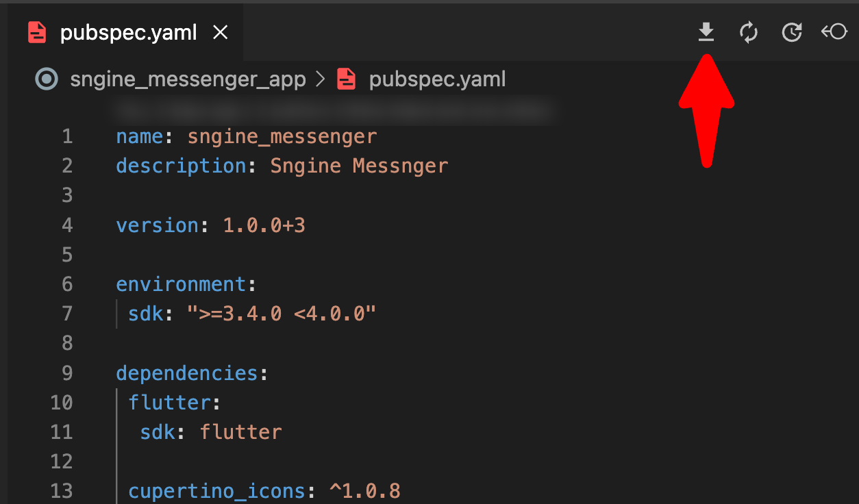Viewport: 859px width, 504px height.
Task: Click the red file icon in breadcrumb
Action: click(x=347, y=79)
